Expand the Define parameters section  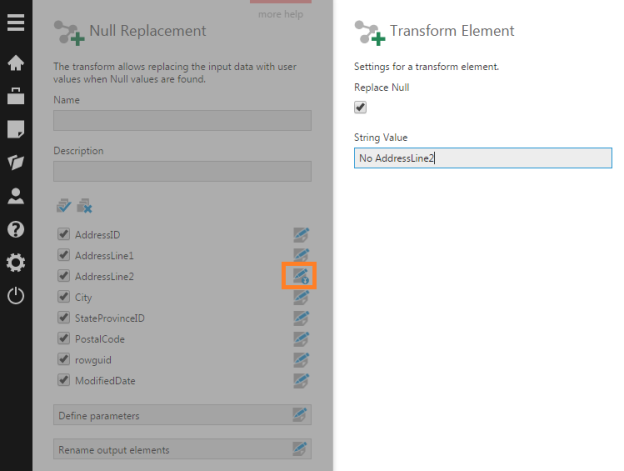coord(181,415)
